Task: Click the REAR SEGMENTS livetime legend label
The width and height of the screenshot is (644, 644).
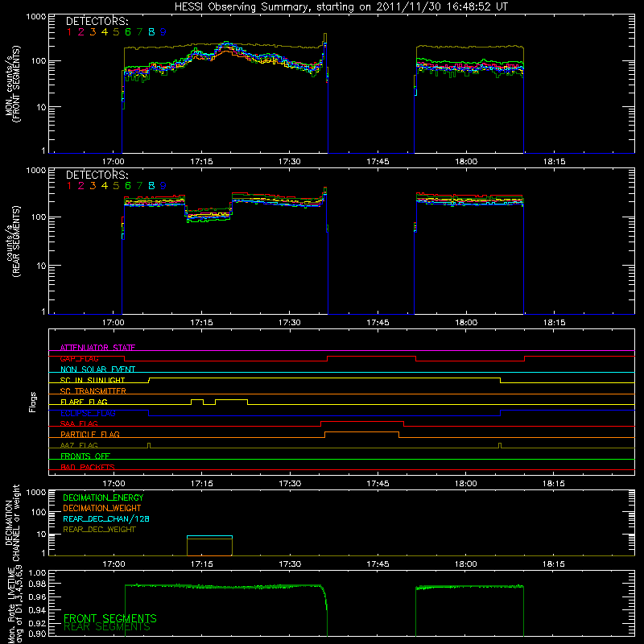Action: [x=107, y=627]
